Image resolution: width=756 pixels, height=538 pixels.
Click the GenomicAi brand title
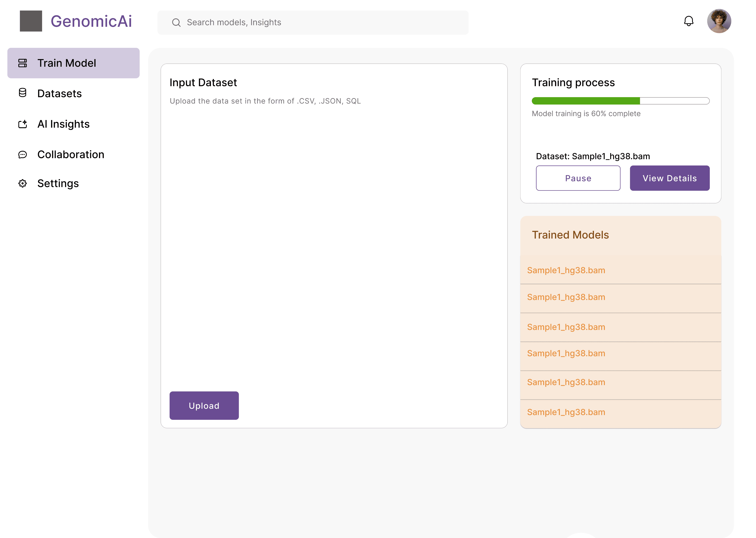[91, 21]
